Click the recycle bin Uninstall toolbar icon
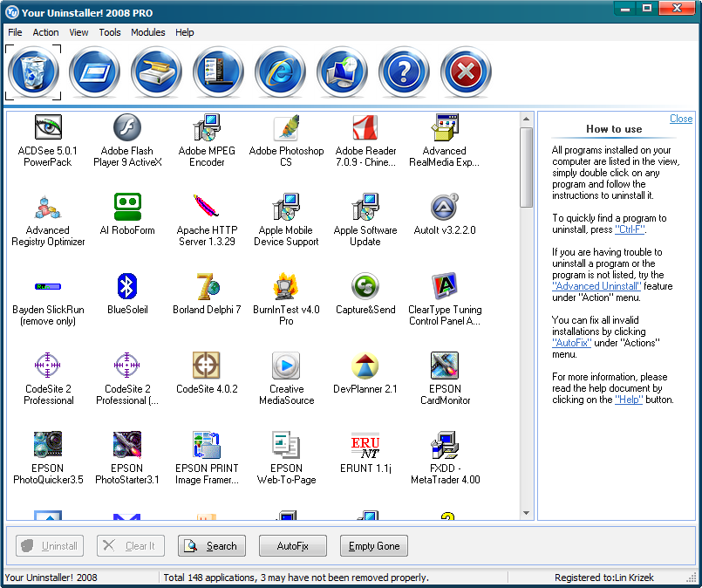Screen dimensions: 702x588 click(x=33, y=72)
